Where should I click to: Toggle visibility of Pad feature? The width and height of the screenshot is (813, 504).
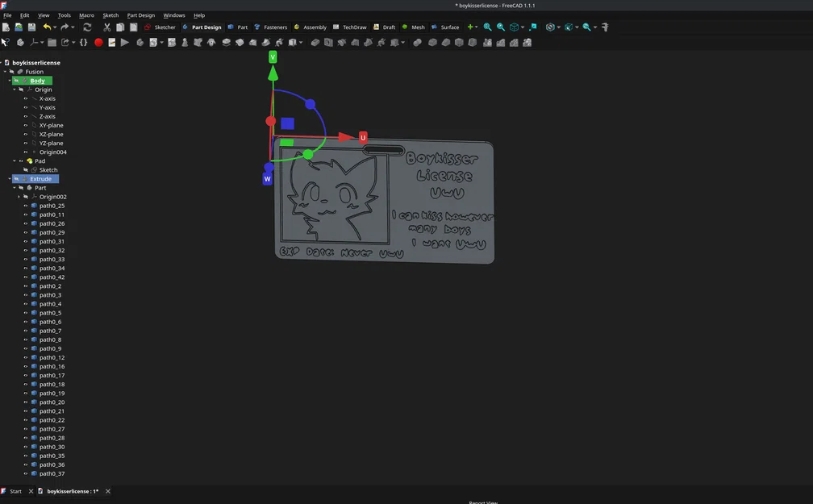pyautogui.click(x=21, y=161)
